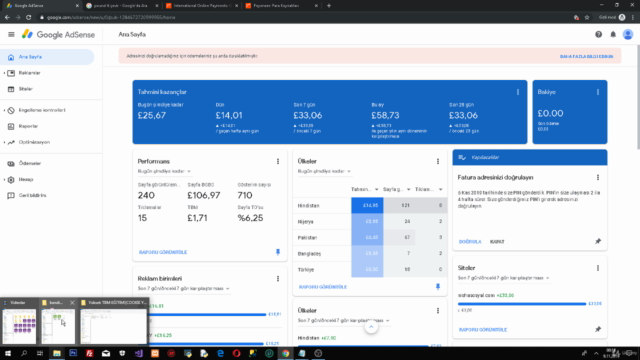Click the Siteler card blue progress bar
This screenshot has width=640, height=360.
click(522, 304)
